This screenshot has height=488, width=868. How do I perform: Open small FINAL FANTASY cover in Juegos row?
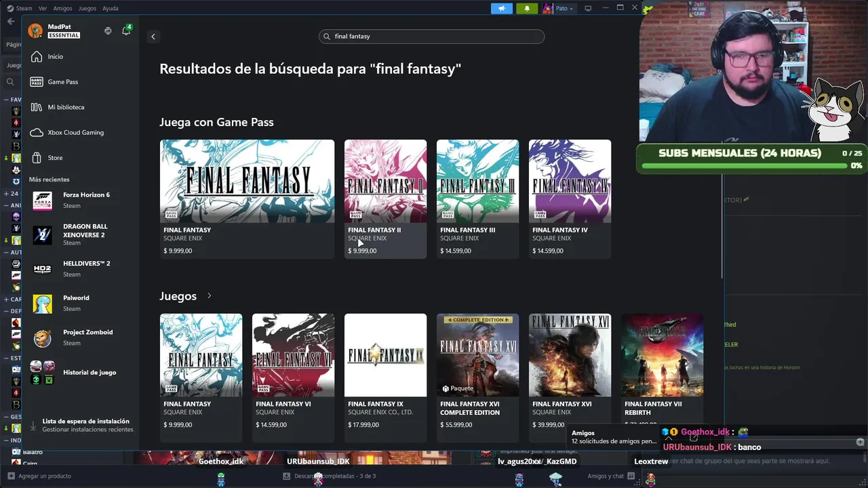point(201,355)
